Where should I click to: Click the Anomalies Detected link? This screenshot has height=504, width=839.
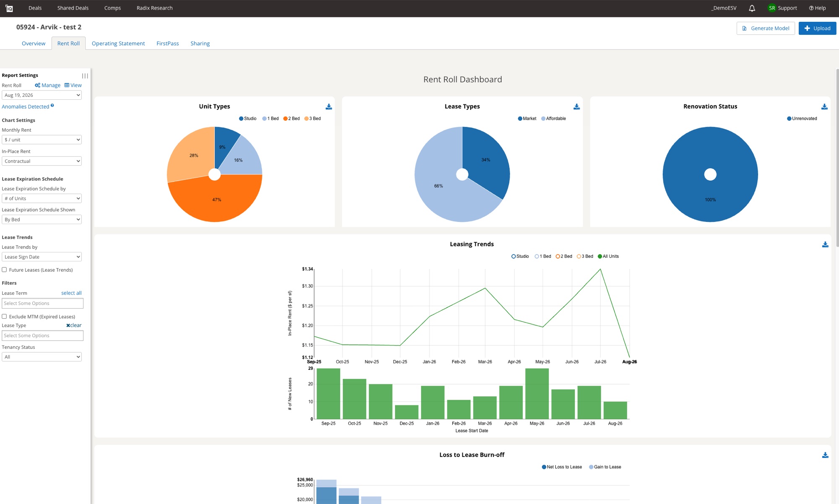click(26, 107)
